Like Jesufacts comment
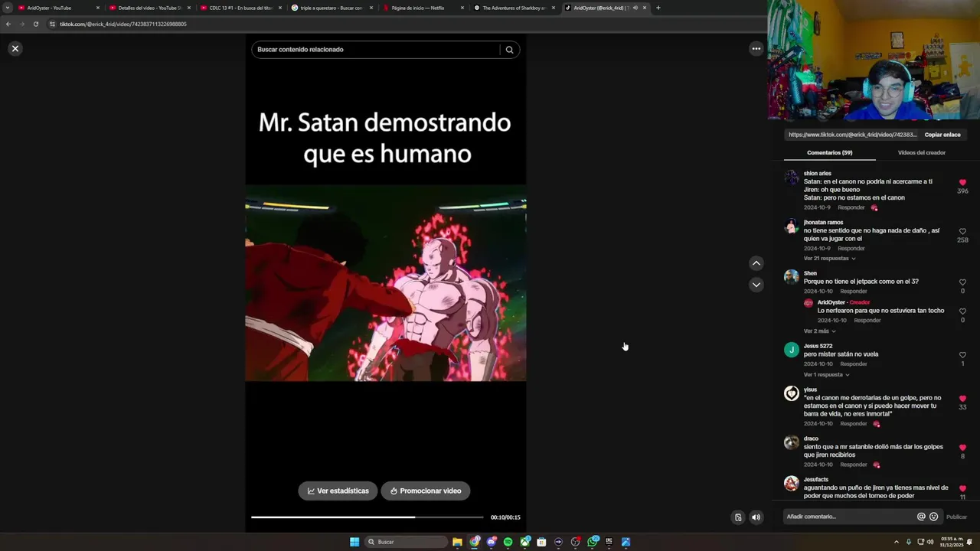The height and width of the screenshot is (551, 980). point(962,488)
